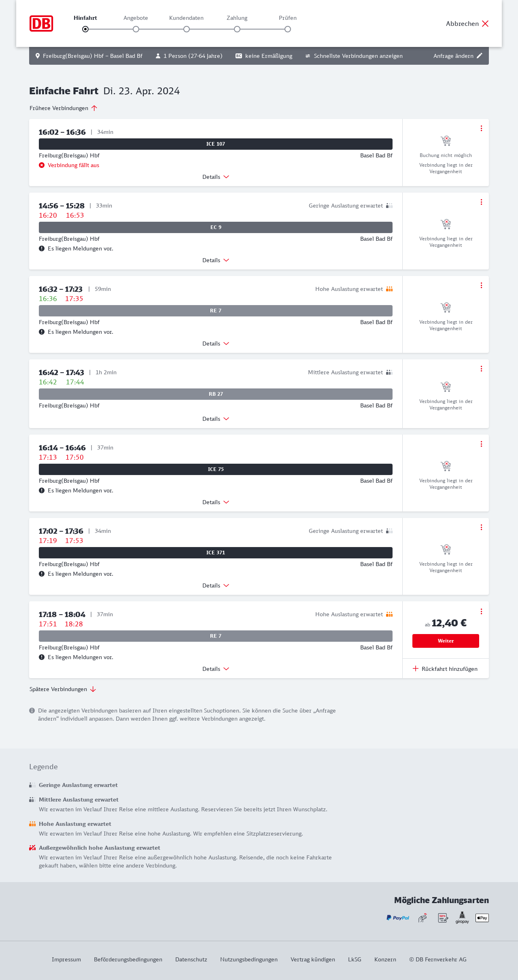Screen dimensions: 518x980
Task: Click the PayPal payment icon
Action: point(398,918)
